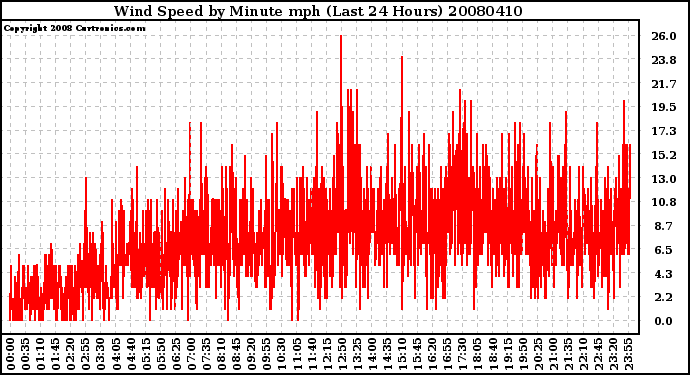This screenshot has width=690, height=375.
Task: Select the 13.0 y-axis value
Action: point(664,179)
